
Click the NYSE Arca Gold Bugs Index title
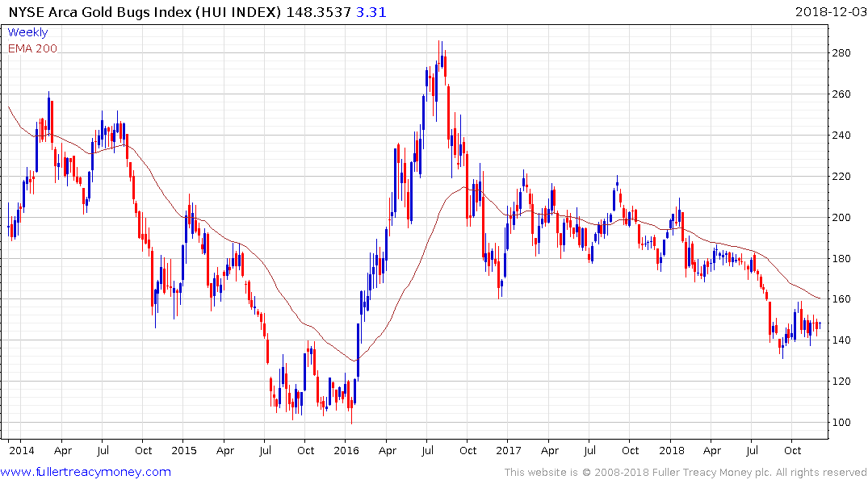click(x=145, y=12)
